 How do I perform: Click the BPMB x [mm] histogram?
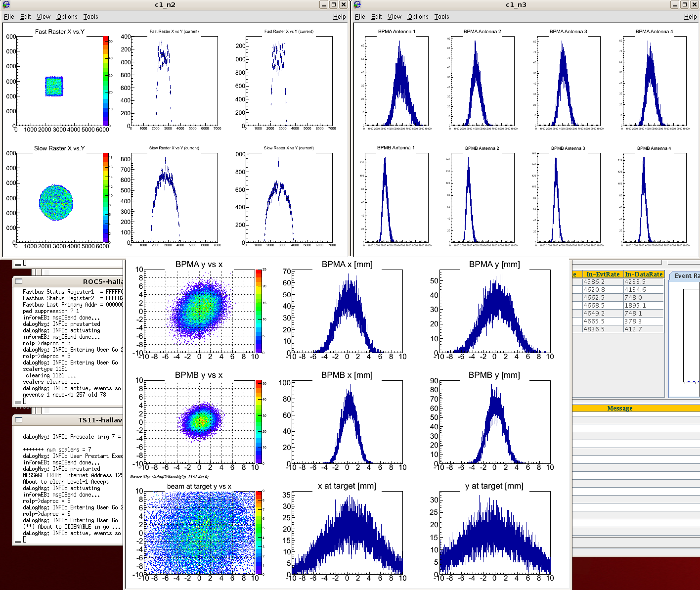(x=347, y=422)
